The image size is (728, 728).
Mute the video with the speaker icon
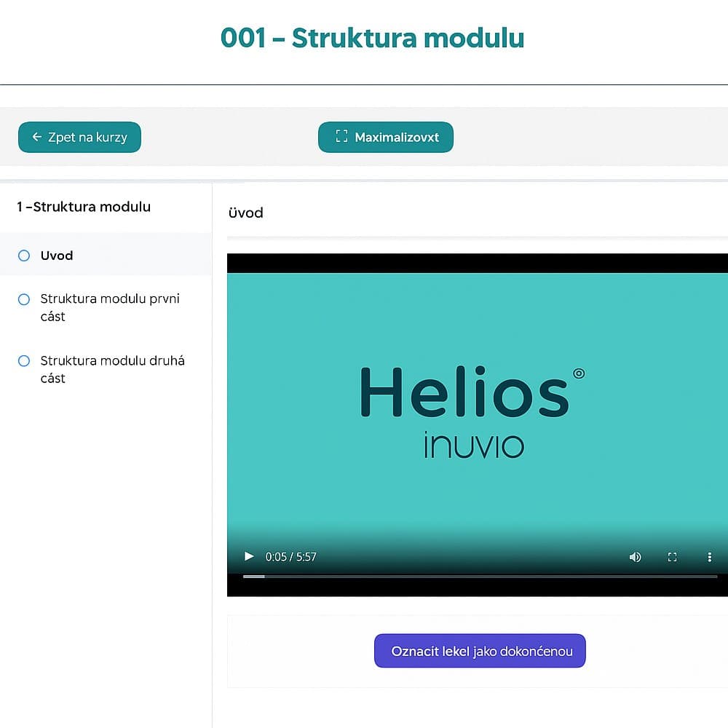(x=635, y=557)
